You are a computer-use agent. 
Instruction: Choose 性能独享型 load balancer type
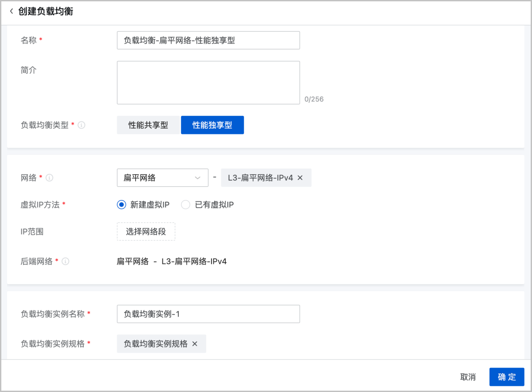click(212, 125)
